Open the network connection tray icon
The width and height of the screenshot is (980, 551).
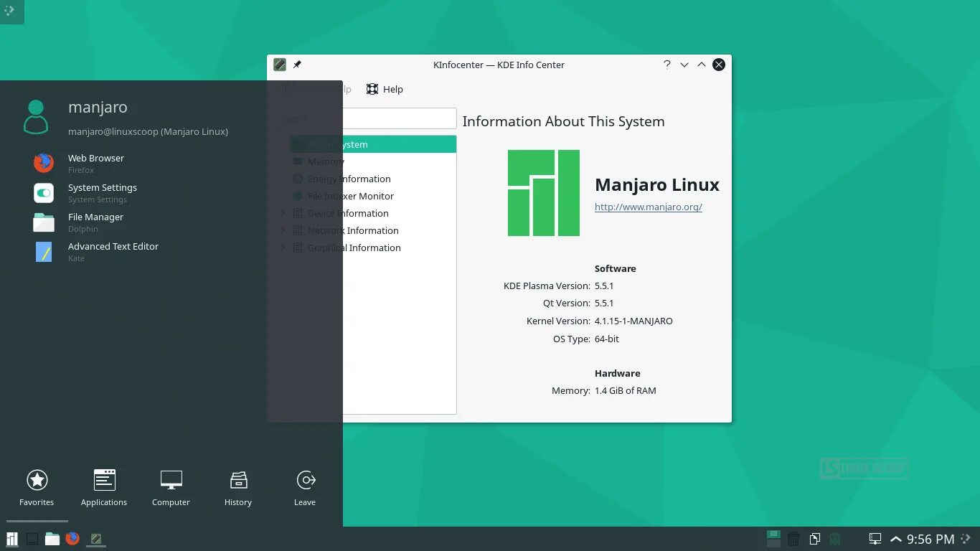875,539
